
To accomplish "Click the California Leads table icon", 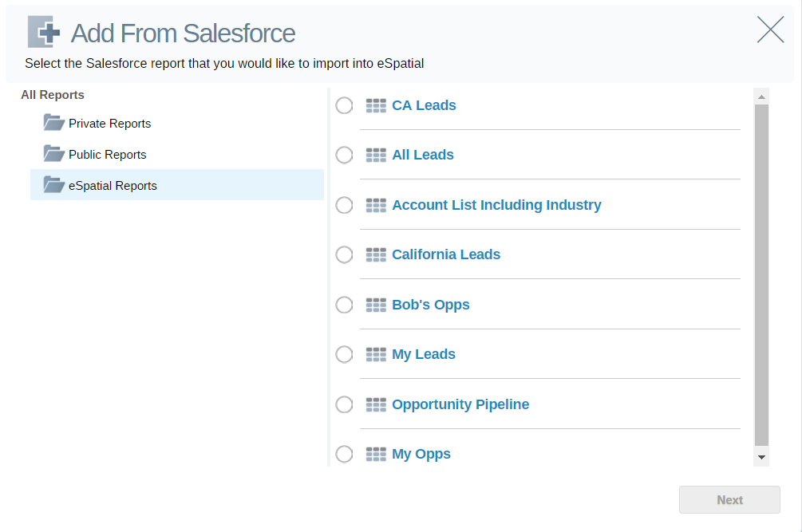I will (376, 254).
